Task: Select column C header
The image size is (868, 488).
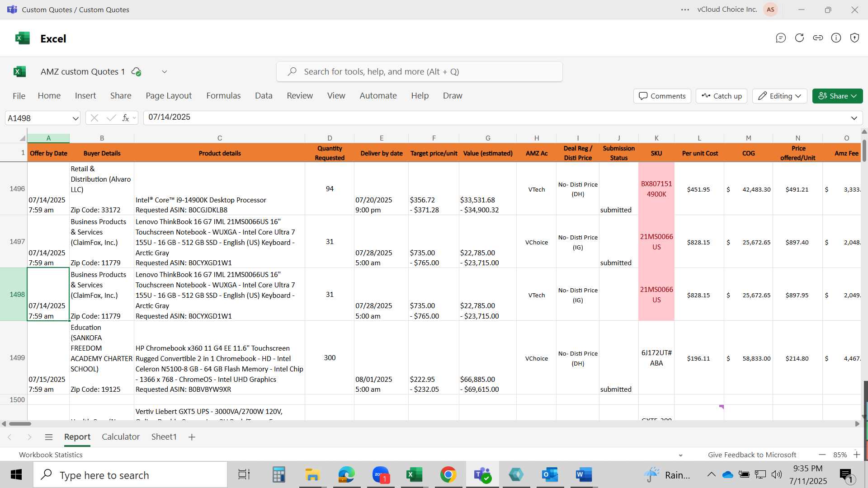Action: pos(219,138)
